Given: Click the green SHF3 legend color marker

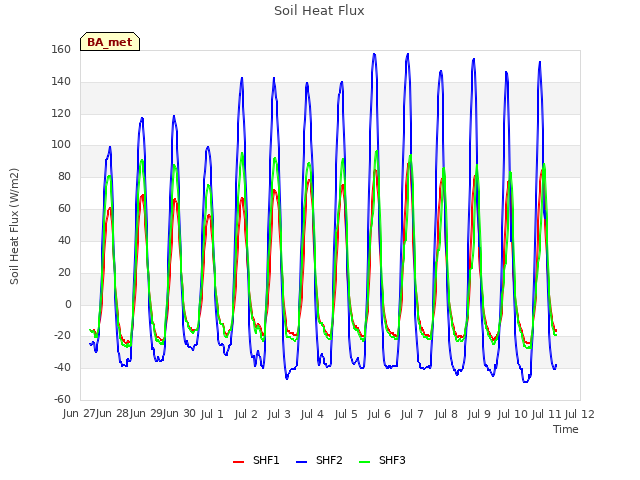Looking at the screenshot, I should [x=364, y=461].
